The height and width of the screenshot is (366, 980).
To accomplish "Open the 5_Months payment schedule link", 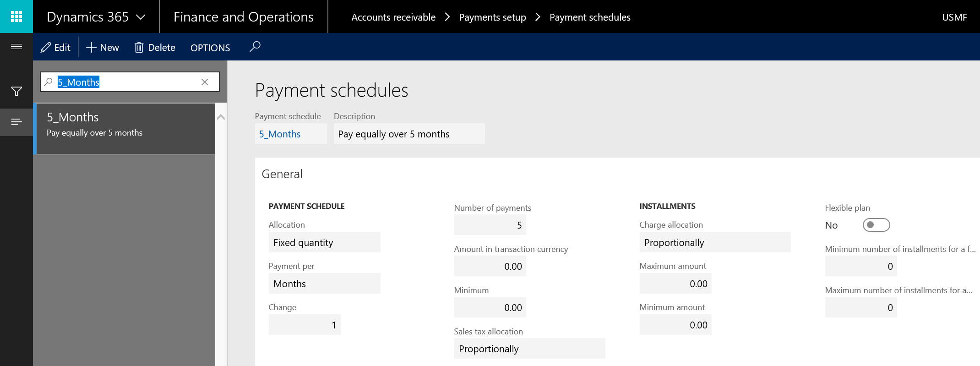I will [280, 134].
